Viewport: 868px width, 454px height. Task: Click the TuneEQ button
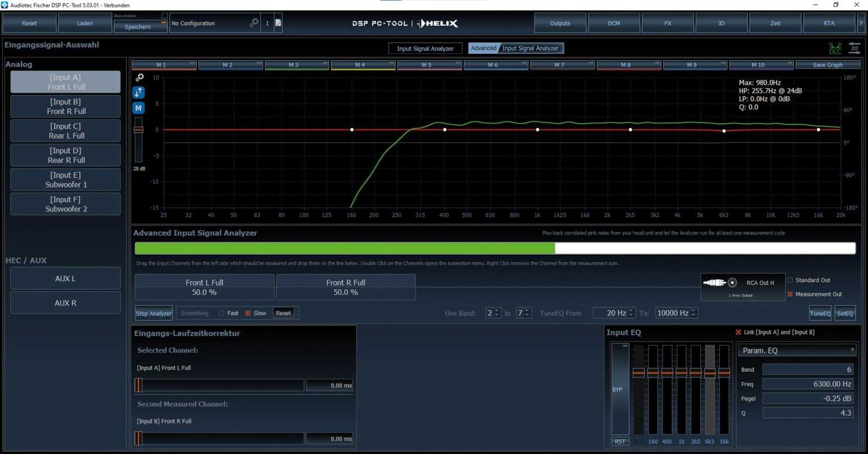(x=820, y=313)
